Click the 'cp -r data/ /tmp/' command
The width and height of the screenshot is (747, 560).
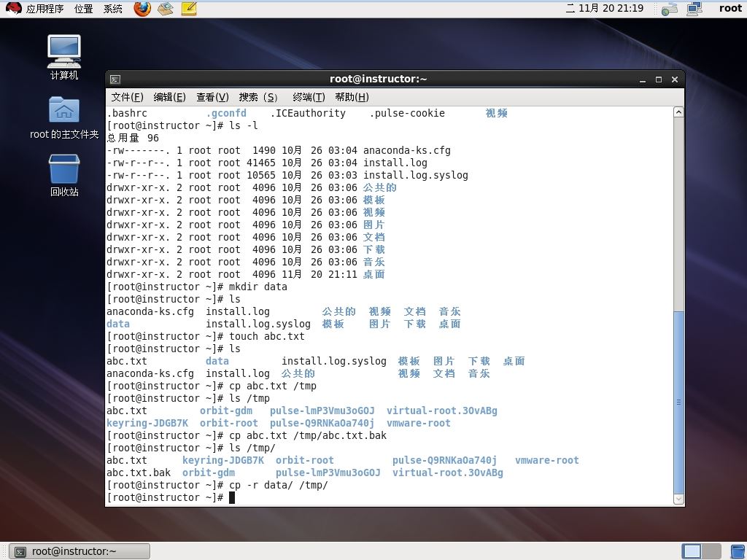click(x=279, y=485)
